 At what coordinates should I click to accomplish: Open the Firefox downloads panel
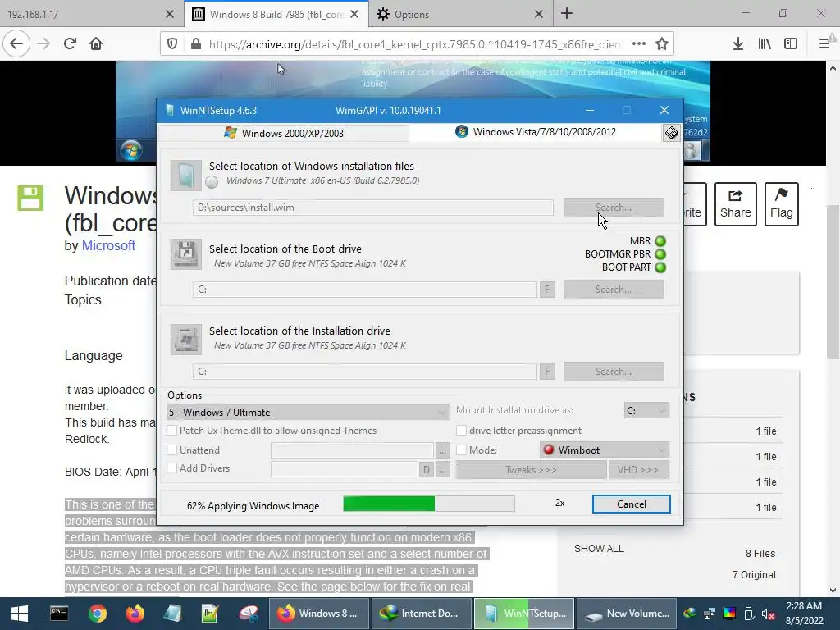[x=738, y=44]
